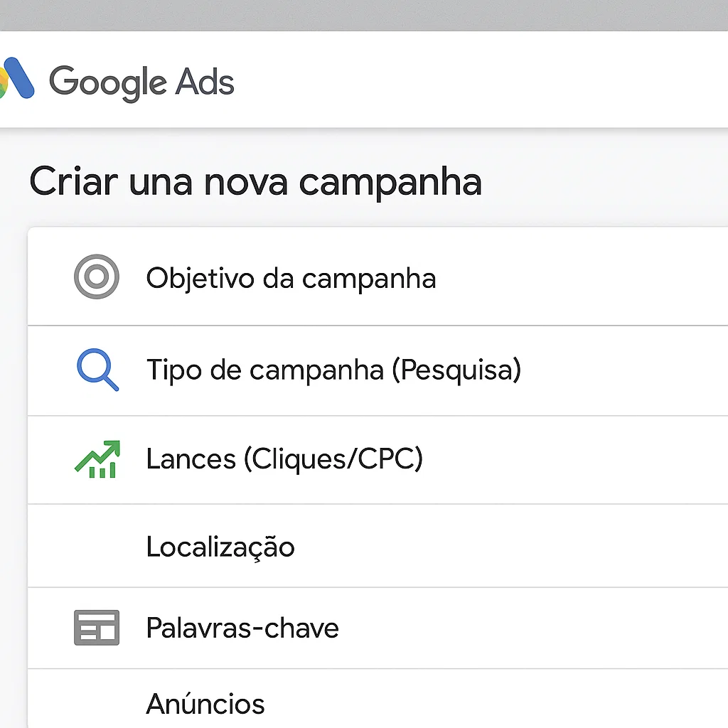Click empty white header space beside Google Ads

[481, 80]
